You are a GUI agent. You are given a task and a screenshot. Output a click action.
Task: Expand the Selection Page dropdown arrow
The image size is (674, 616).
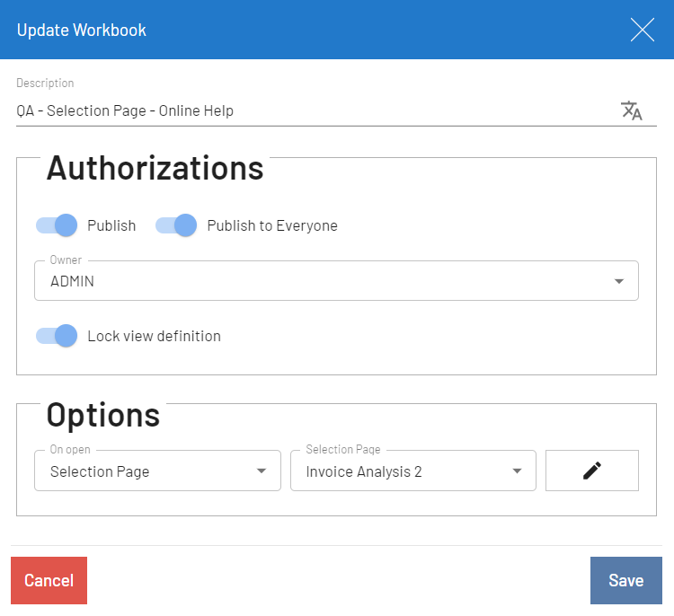(517, 471)
